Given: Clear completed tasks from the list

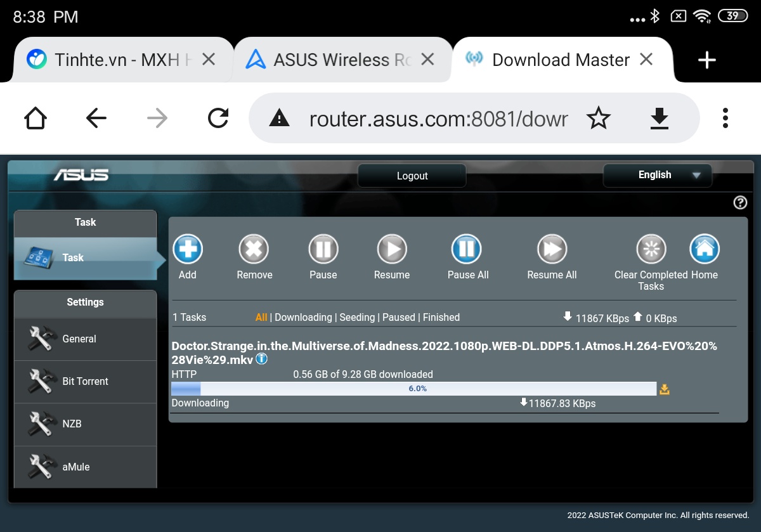Looking at the screenshot, I should (651, 249).
